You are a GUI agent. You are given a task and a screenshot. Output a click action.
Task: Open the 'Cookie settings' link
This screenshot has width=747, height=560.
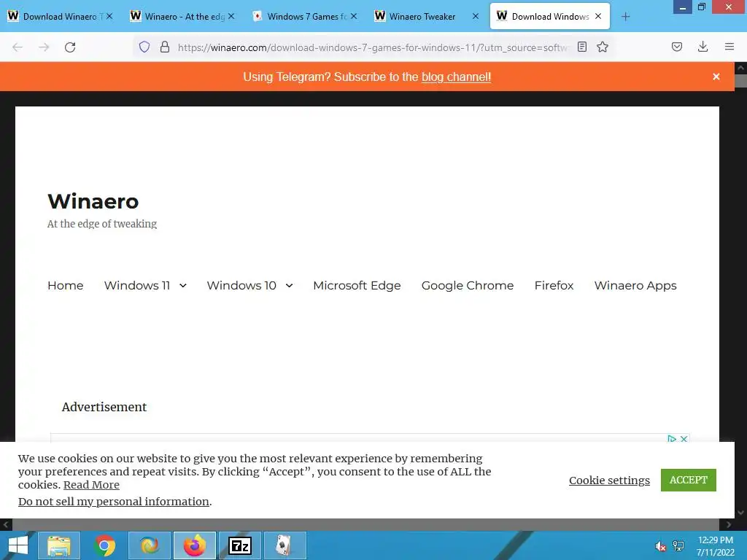click(609, 481)
